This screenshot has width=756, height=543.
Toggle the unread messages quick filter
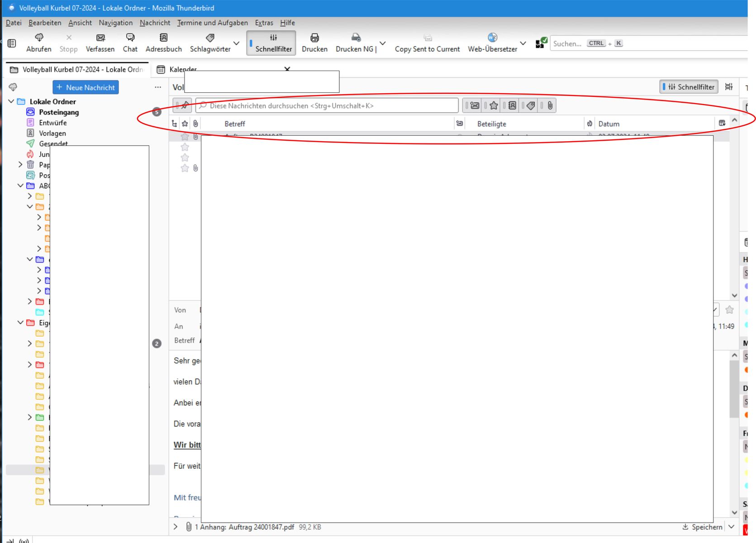(475, 105)
